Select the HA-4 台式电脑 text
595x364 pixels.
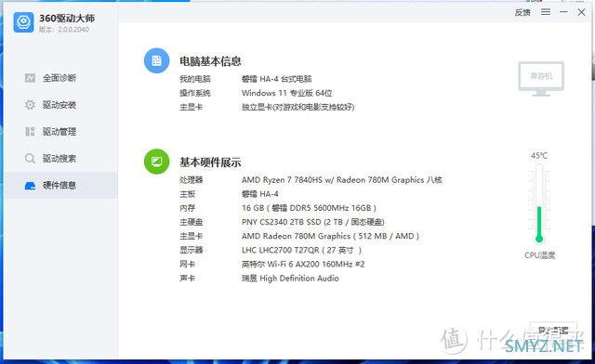[x=277, y=79]
